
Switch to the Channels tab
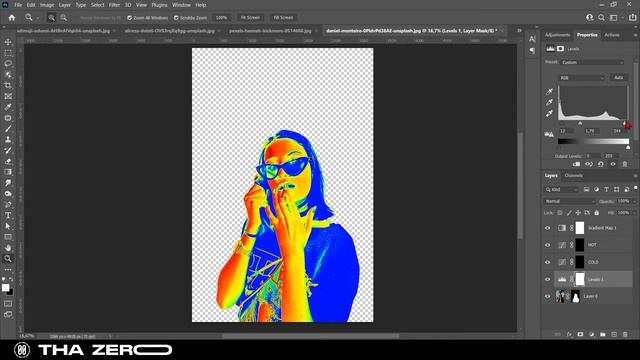[573, 176]
